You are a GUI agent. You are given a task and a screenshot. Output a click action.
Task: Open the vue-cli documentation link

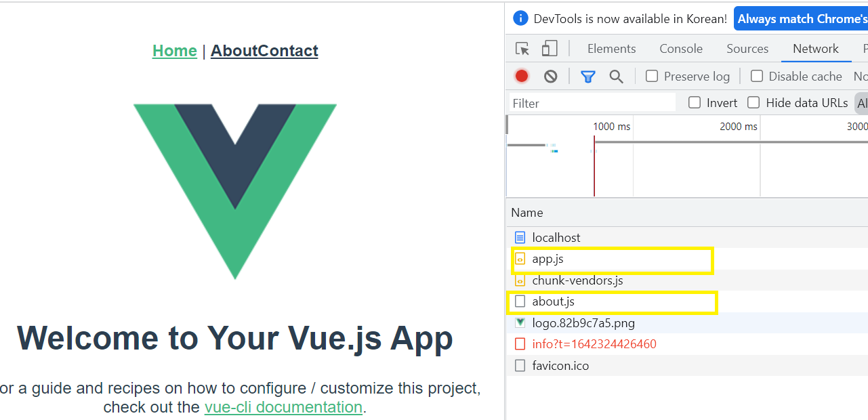pos(283,407)
